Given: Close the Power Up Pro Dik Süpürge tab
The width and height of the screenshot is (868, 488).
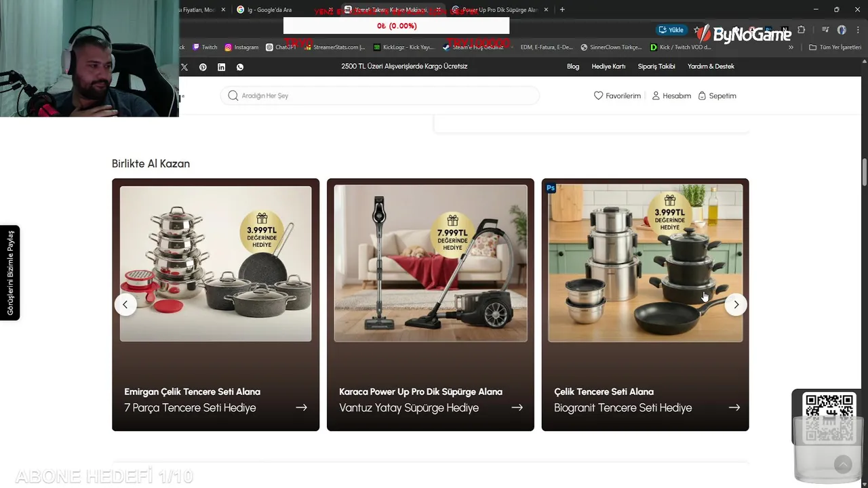Looking at the screenshot, I should (546, 9).
